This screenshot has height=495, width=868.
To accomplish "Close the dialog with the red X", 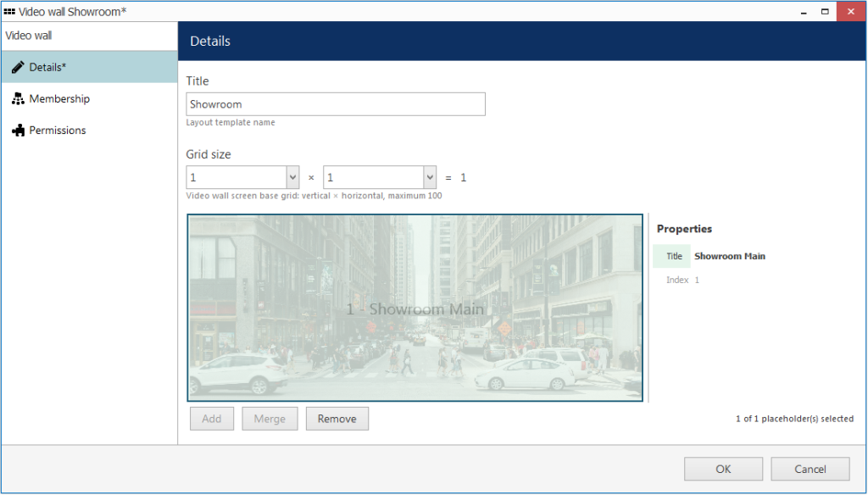I will click(851, 12).
